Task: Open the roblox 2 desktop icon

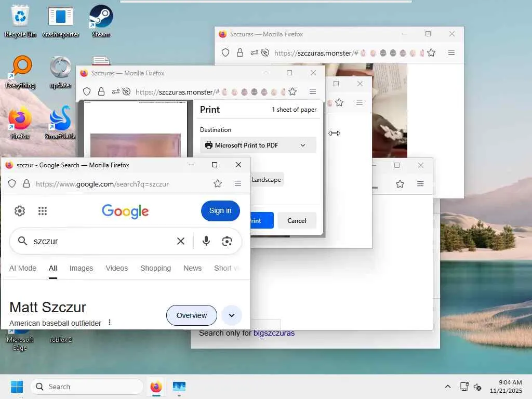Action: (x=61, y=339)
